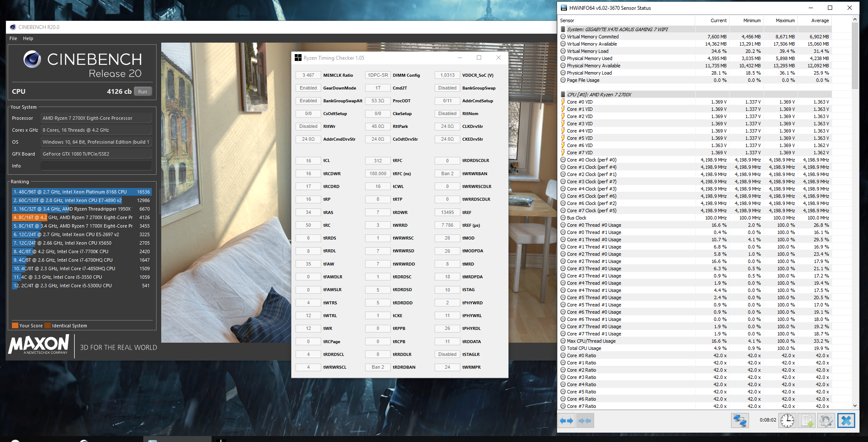Select the Ryzen Threadripper 1950X ranking row
Screen dimensions: 868x442
click(x=81, y=209)
